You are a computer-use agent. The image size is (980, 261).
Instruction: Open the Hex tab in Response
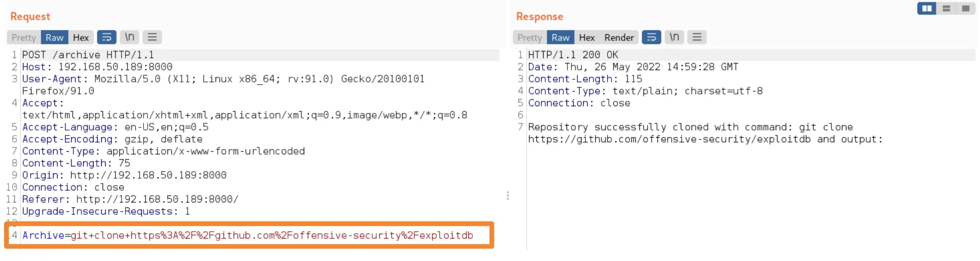[587, 37]
